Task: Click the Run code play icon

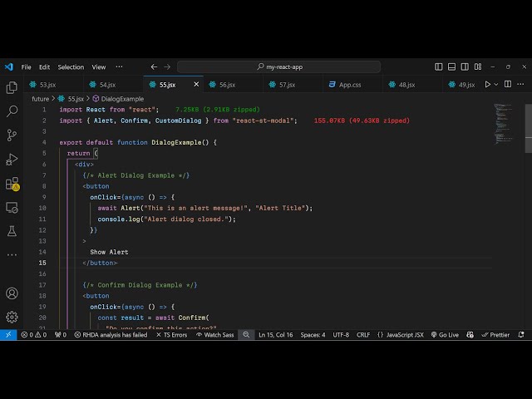Action: pos(488,85)
